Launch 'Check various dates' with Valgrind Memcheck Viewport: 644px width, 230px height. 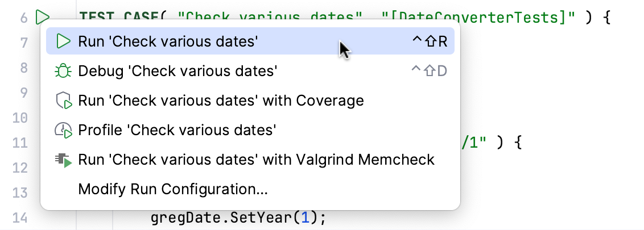coord(256,160)
